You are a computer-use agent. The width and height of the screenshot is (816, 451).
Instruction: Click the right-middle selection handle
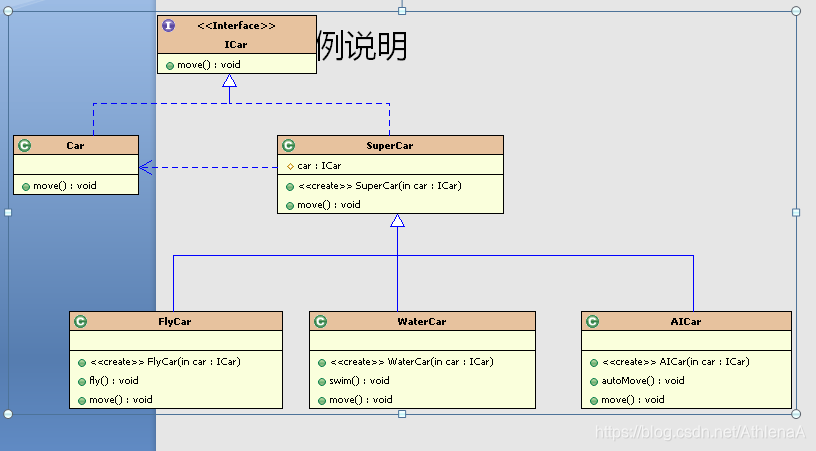point(796,212)
